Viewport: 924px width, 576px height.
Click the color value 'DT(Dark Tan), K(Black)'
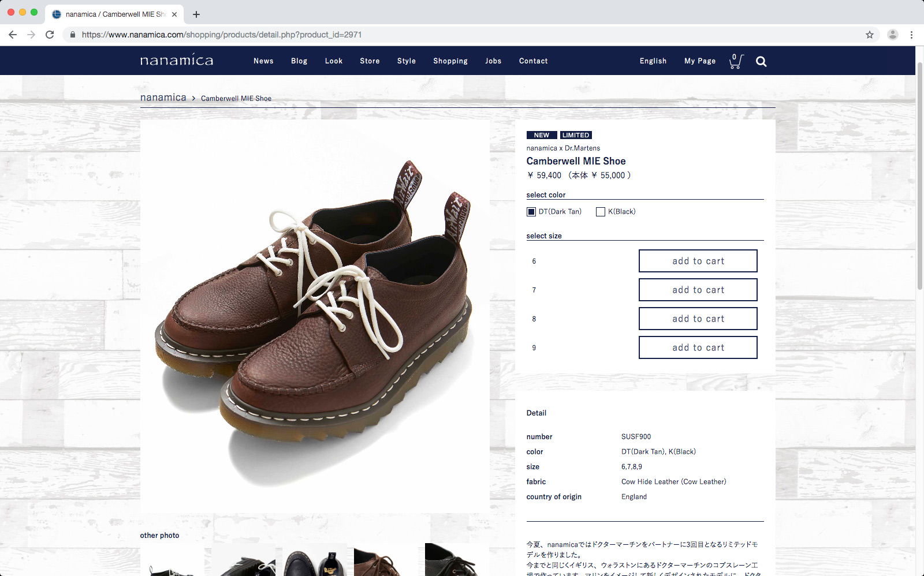[x=658, y=452]
